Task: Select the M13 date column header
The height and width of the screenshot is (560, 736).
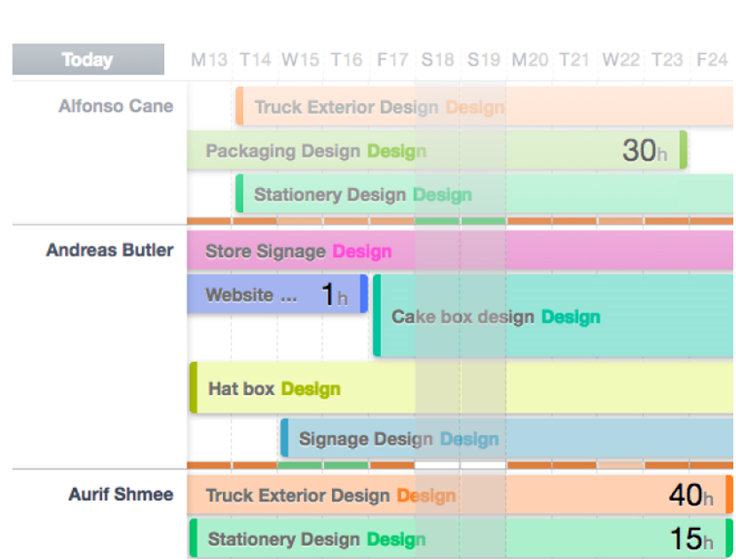Action: pos(210,59)
